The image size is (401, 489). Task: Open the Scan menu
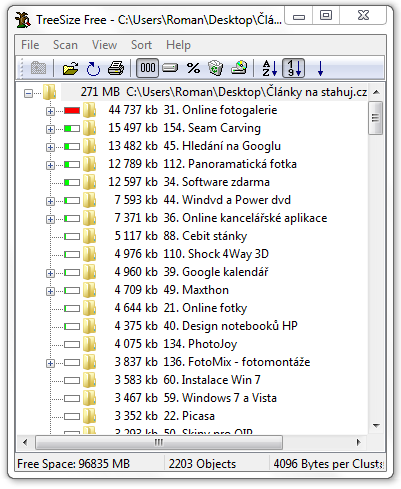[x=65, y=45]
